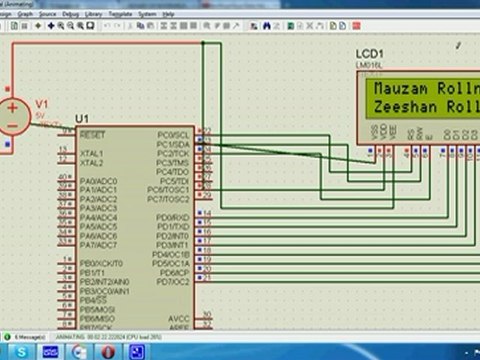Click the Block Copy icon
This screenshot has width=480, height=360.
coord(164,26)
